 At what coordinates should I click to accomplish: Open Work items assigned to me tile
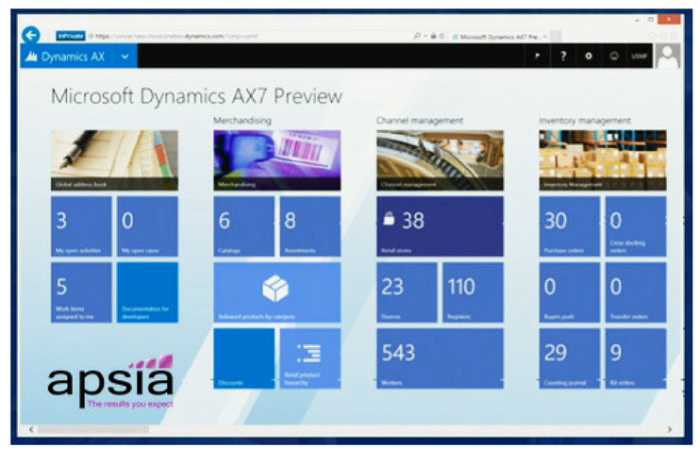81,293
